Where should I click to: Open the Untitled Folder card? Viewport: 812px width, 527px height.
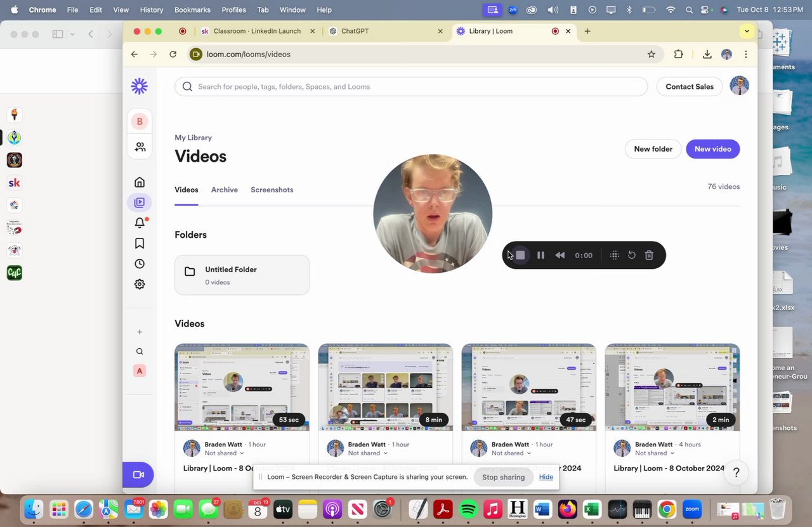(242, 275)
